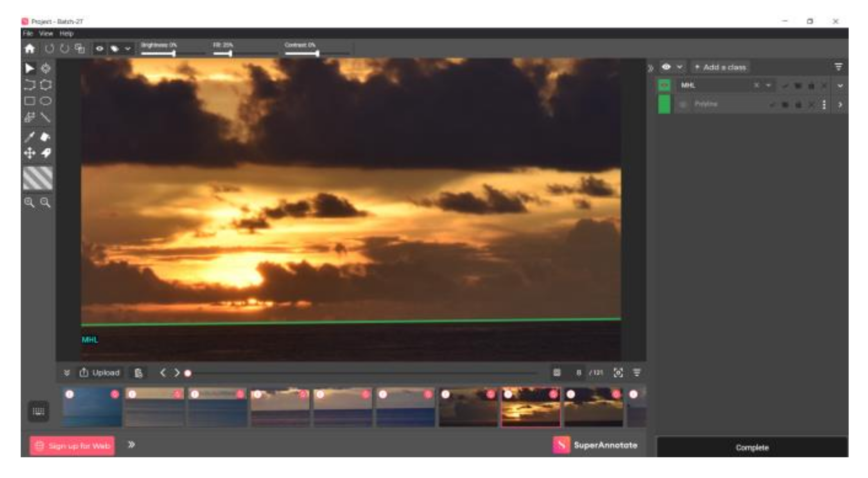Expand the Polyline instance arrow
Image resolution: width=868 pixels, height=478 pixels.
[840, 105]
